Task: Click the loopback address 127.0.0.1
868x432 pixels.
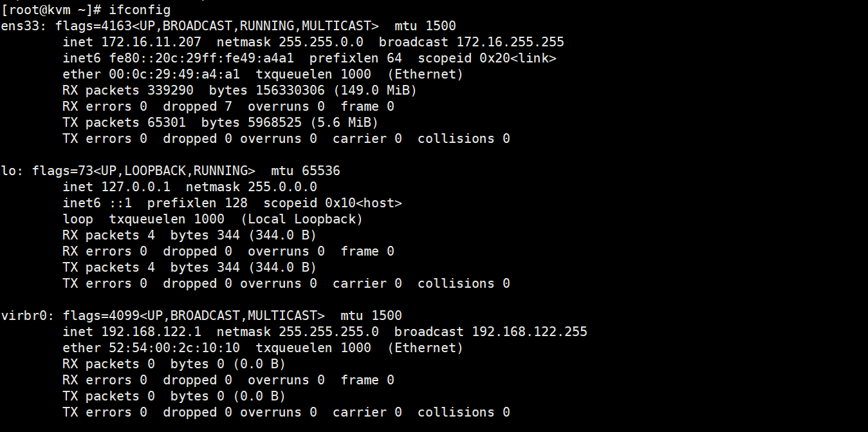Action: click(136, 187)
